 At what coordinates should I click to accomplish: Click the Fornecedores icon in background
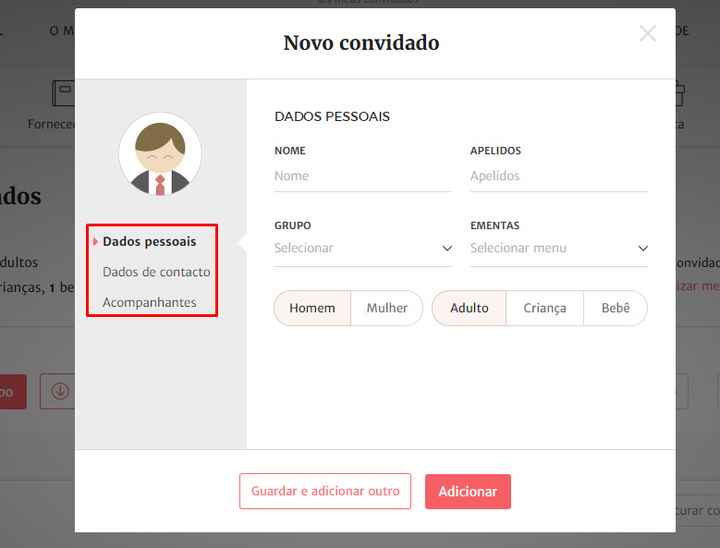coord(63,93)
